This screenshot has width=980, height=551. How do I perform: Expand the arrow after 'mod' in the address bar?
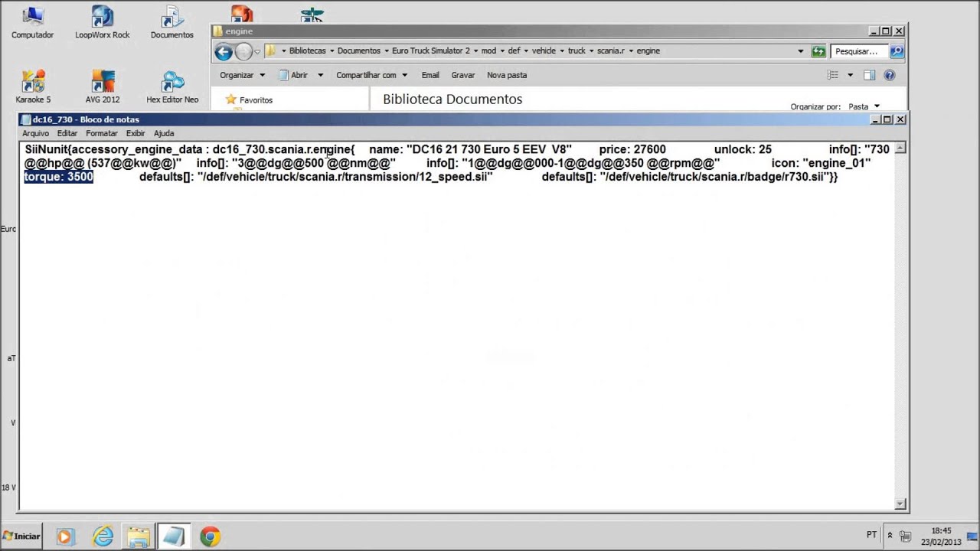502,51
